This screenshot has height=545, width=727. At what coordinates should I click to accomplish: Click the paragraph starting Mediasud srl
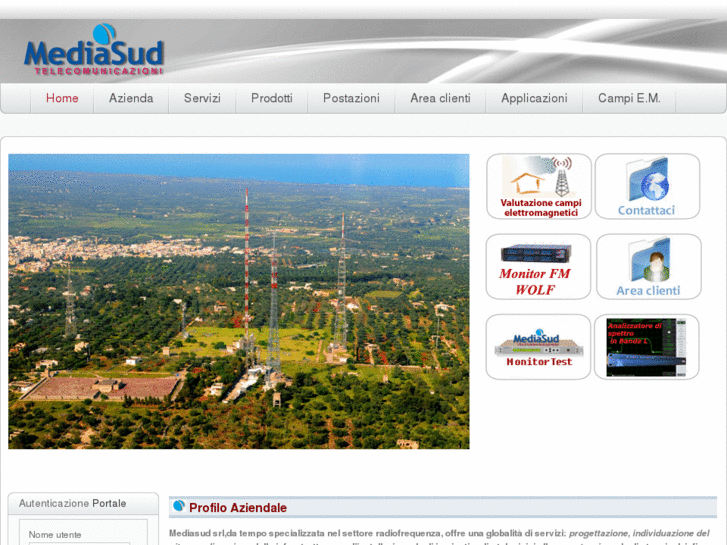click(x=440, y=538)
